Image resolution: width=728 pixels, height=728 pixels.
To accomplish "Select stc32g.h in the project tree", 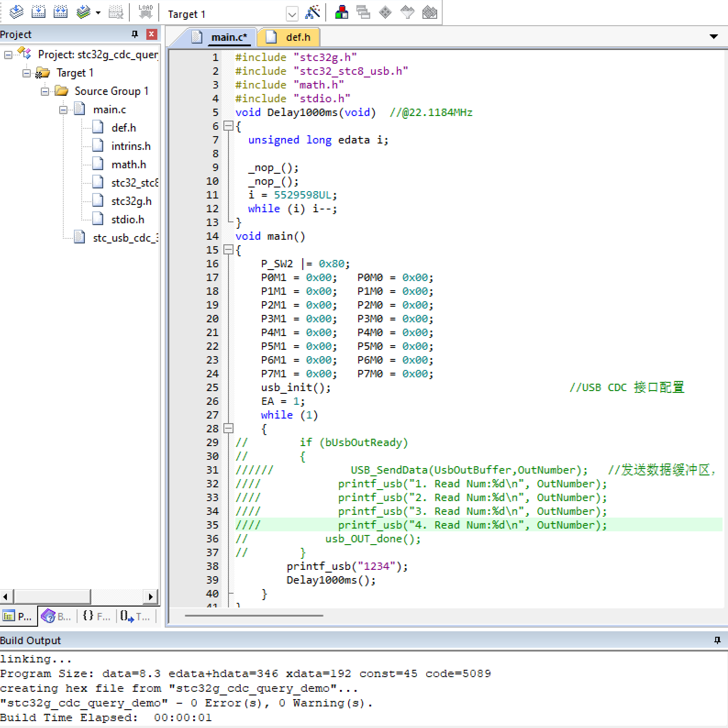I will (131, 201).
